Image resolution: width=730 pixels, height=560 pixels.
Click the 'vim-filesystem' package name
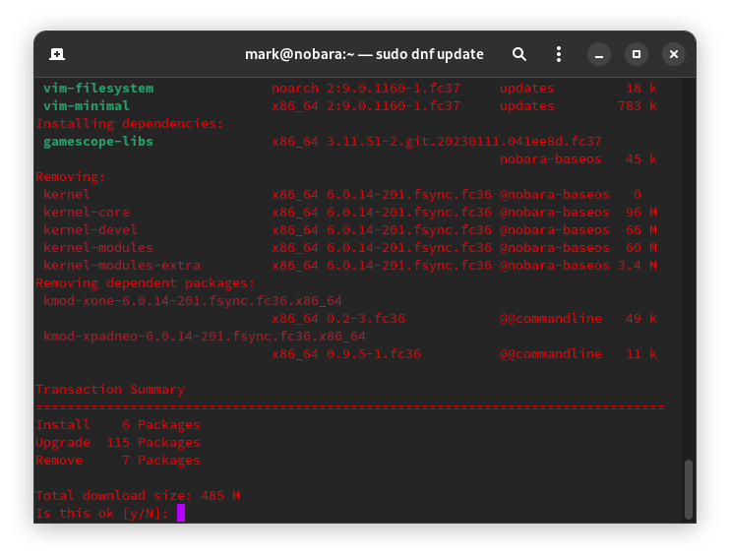98,88
